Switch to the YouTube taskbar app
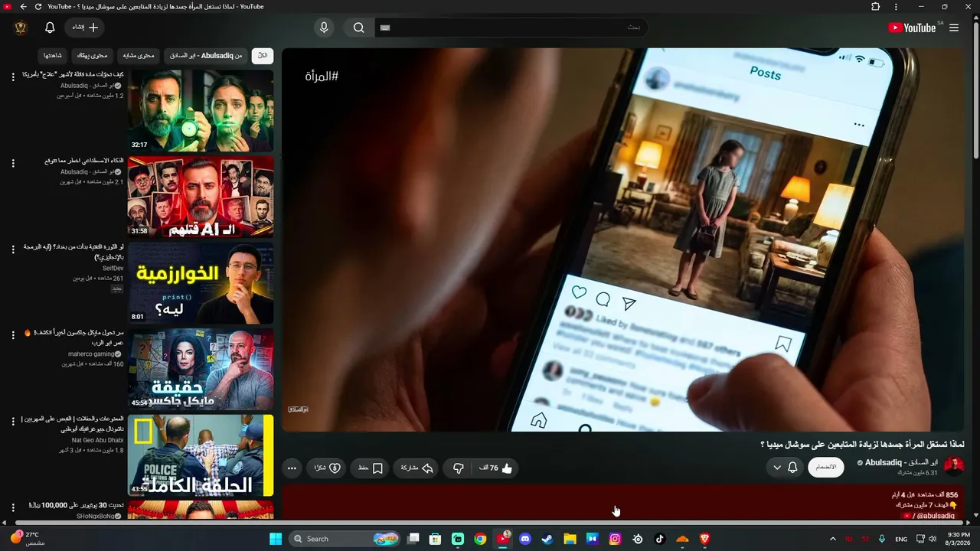The width and height of the screenshot is (980, 551). click(x=503, y=539)
